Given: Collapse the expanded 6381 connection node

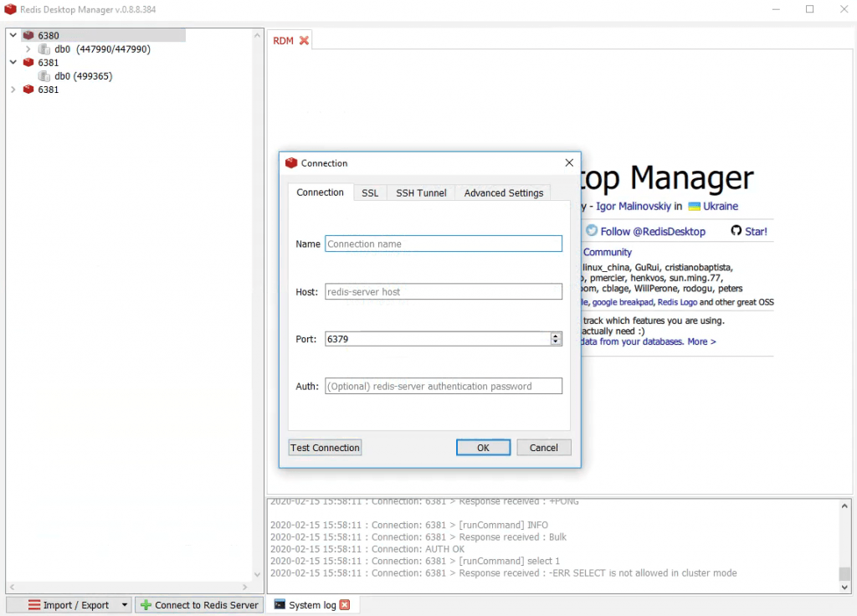Looking at the screenshot, I should pos(13,62).
